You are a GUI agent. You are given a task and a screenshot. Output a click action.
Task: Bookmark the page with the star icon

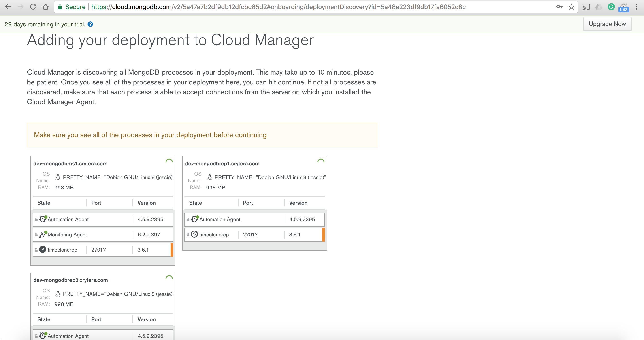coord(571,7)
